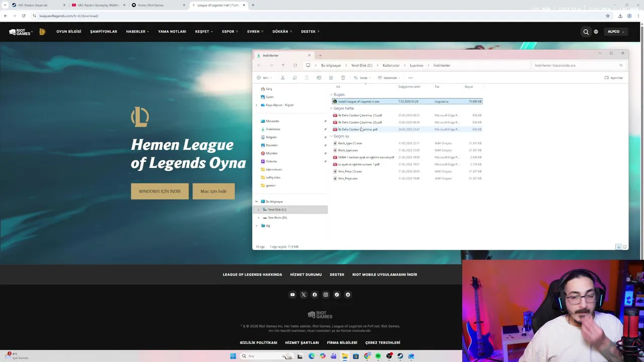644x362 pixels.
Task: Click the language globe icon in site header
Action: tap(596, 32)
